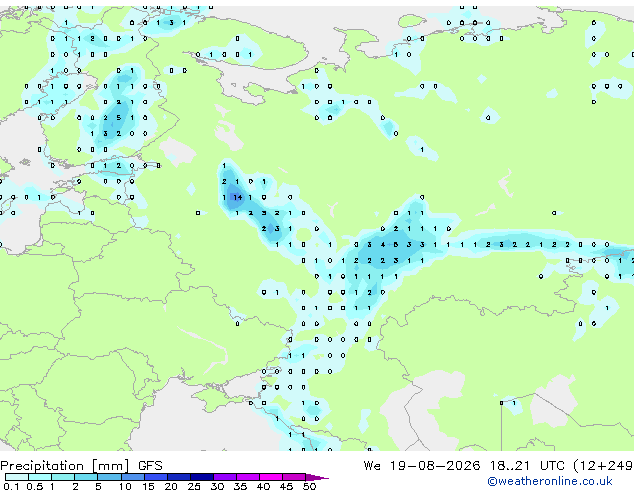Select the 45–50 mm legend color swatch
The image size is (634, 490).
point(294,477)
